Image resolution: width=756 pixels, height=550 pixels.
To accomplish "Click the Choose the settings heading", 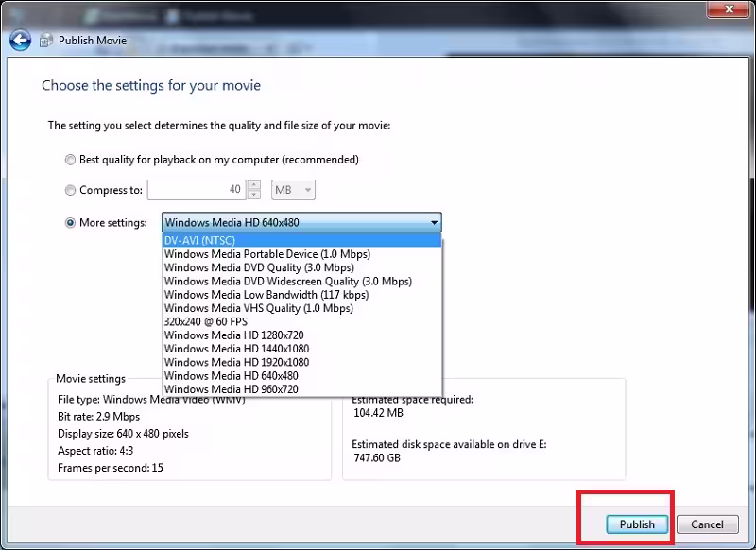I will 151,85.
